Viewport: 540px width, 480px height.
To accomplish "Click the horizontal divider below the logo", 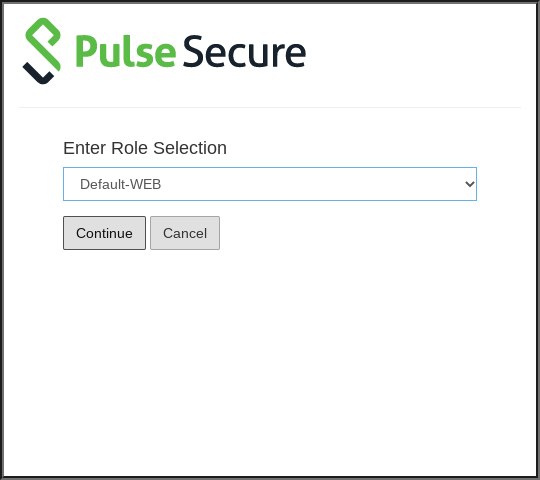I will pos(270,107).
